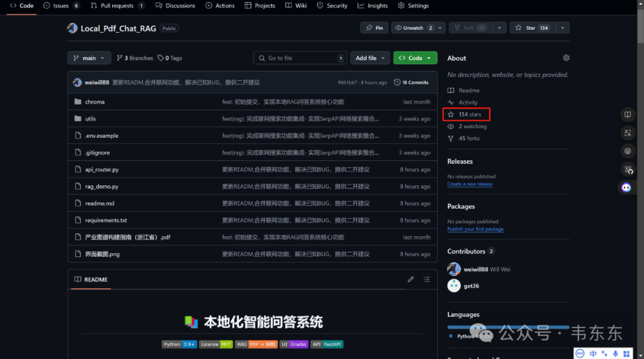Open repository Settings tab

tap(414, 6)
